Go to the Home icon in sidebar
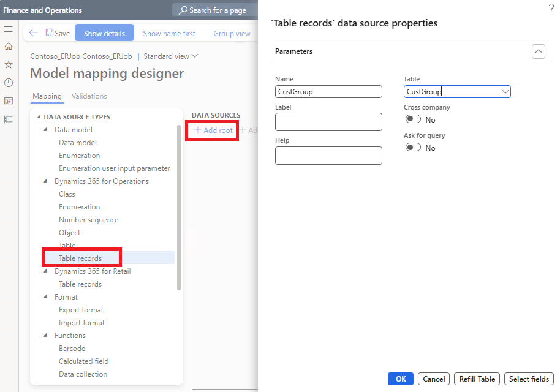This screenshot has height=392, width=560. pos(9,47)
